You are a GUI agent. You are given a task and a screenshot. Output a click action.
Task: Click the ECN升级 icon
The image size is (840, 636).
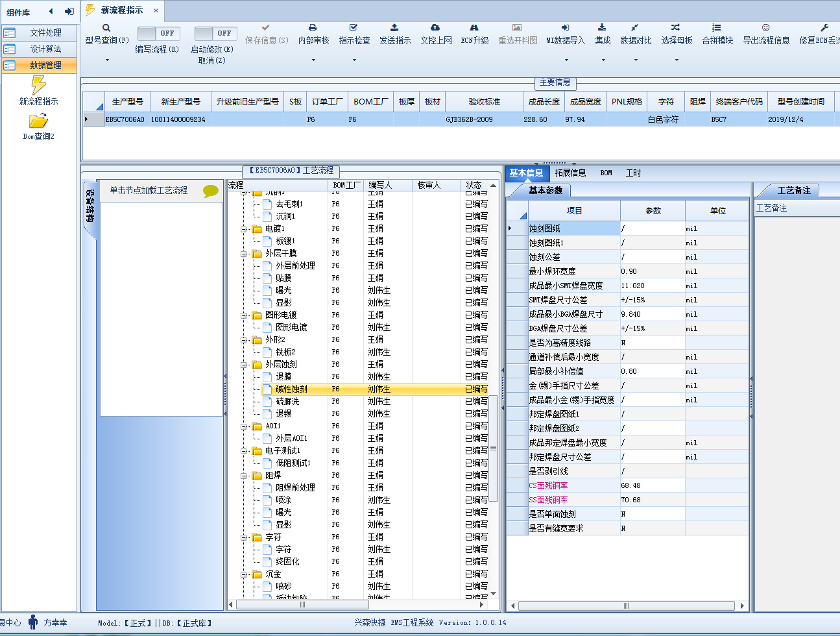pos(474,28)
